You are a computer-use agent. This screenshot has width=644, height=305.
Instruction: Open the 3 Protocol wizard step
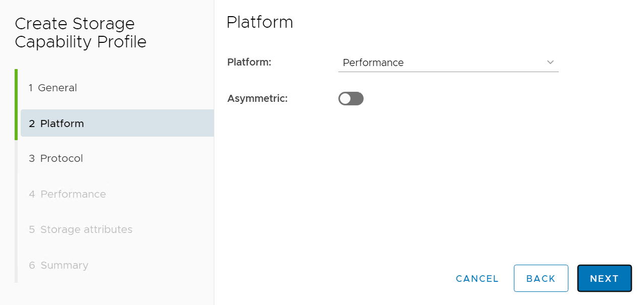pos(56,158)
